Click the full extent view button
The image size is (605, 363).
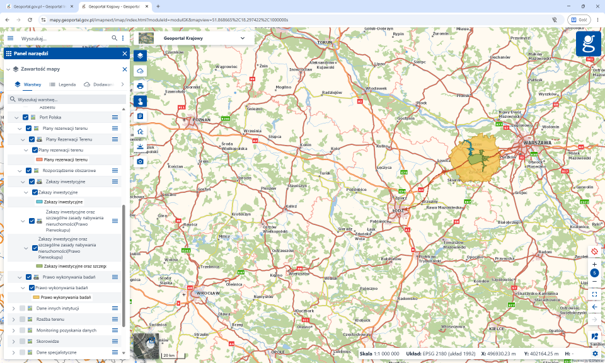(x=594, y=294)
